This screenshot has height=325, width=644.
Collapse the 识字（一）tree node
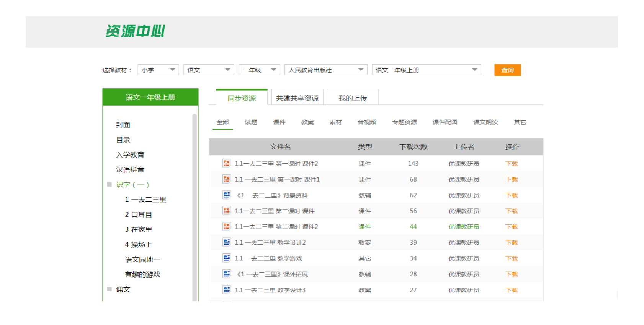point(110,185)
